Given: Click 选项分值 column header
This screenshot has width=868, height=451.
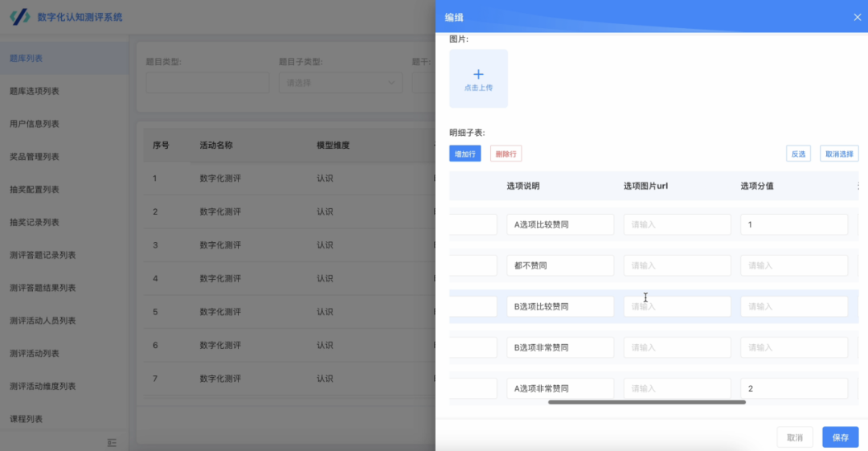Looking at the screenshot, I should click(757, 187).
